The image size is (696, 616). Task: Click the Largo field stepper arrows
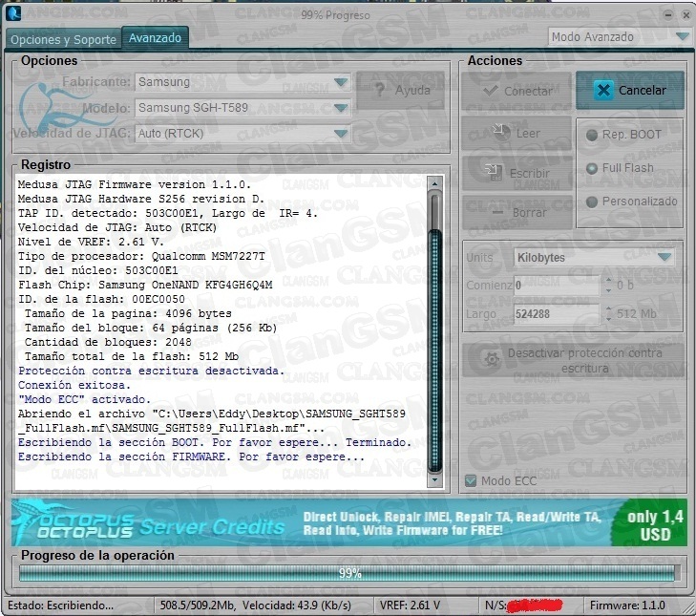pyautogui.click(x=608, y=314)
